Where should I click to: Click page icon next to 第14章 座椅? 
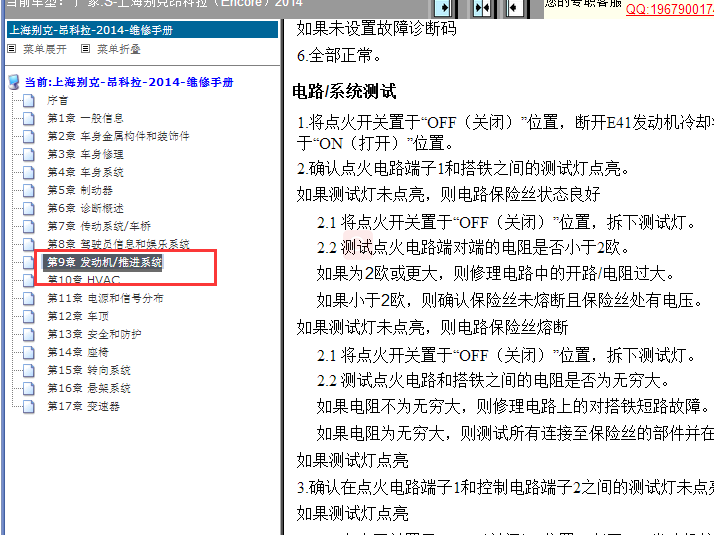(29, 352)
